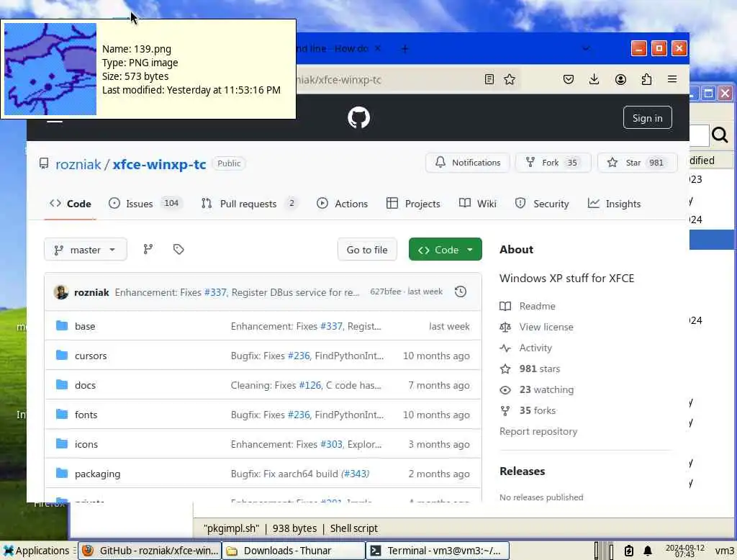Open issue #337 link in latest commit
The height and width of the screenshot is (560, 737).
click(216, 292)
